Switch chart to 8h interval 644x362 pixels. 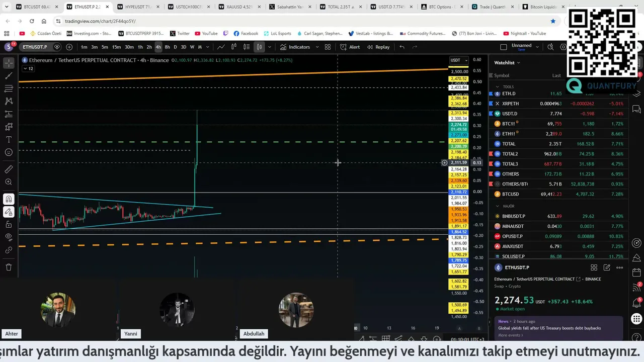167,47
